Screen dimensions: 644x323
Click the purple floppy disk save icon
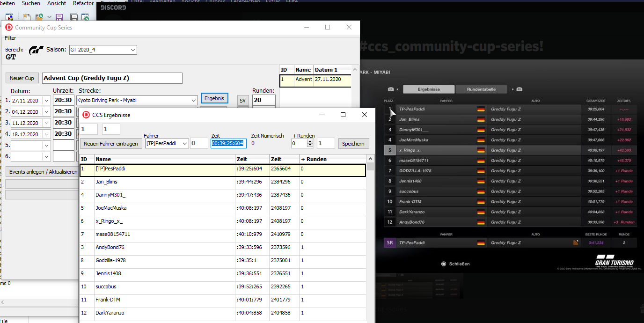coord(59,17)
